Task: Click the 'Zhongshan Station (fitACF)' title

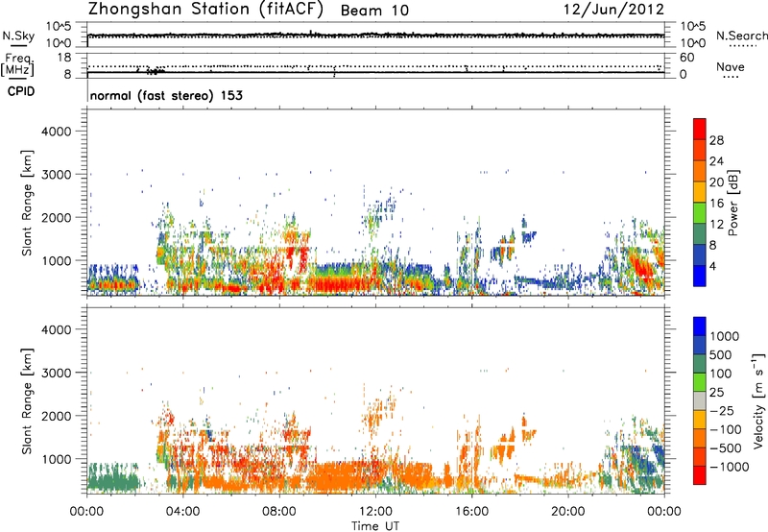Action: point(205,10)
